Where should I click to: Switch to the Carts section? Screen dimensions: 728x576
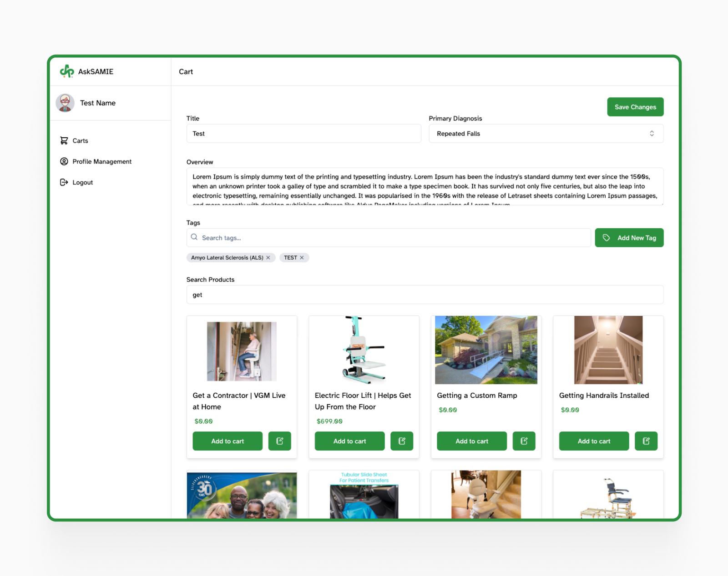pyautogui.click(x=80, y=140)
